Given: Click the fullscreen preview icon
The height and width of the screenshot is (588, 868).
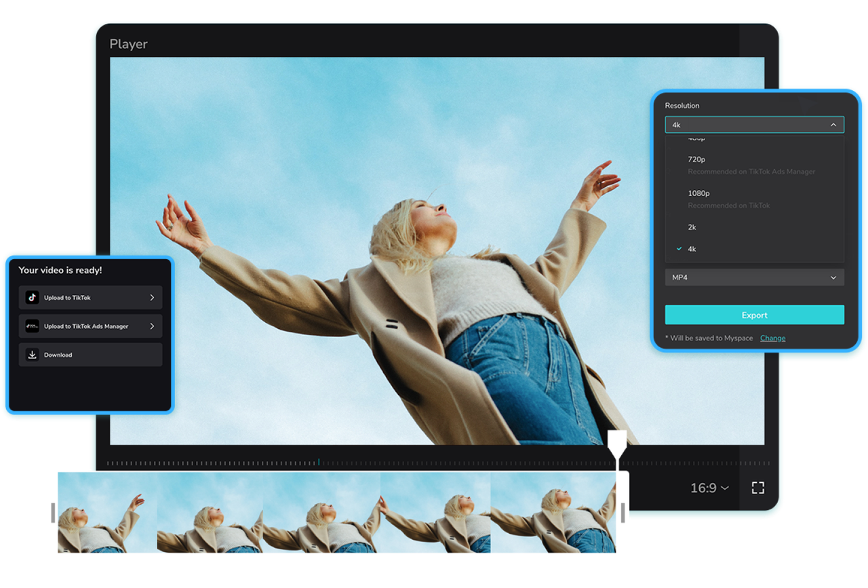Looking at the screenshot, I should coord(757,487).
